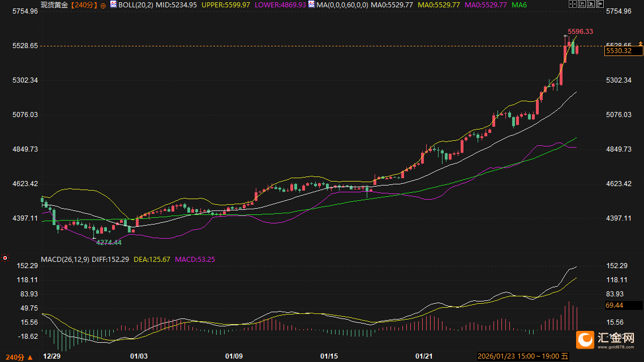Click the crosshair icon beside 240分 label
Viewport: 644px width, 362px height.
(104, 5)
